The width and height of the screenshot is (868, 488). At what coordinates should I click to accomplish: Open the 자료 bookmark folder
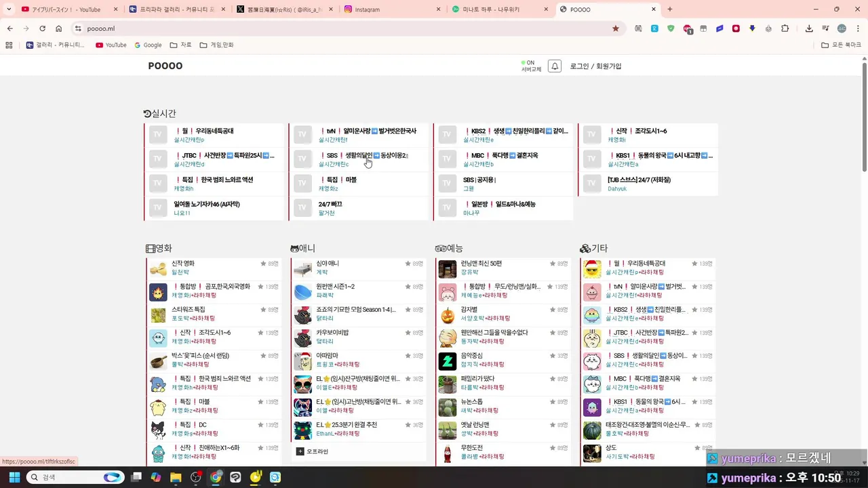(180, 45)
